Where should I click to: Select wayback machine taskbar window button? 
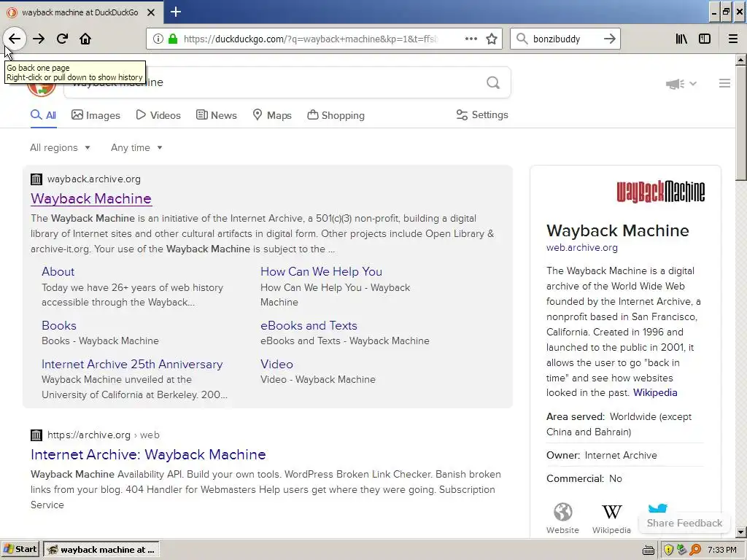pos(101,550)
